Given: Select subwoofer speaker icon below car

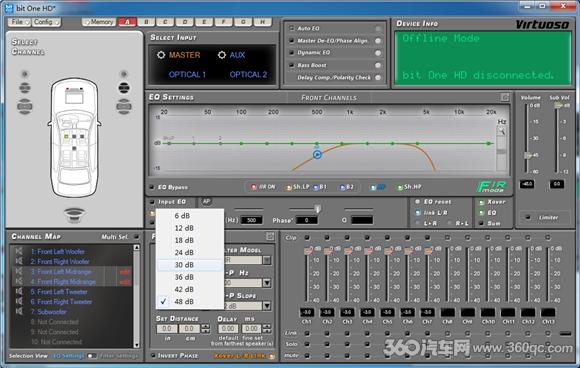Looking at the screenshot, I should [74, 215].
